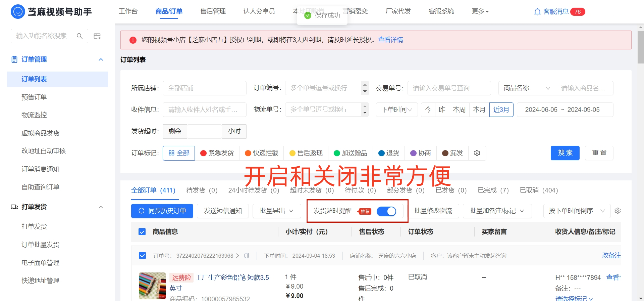The height and width of the screenshot is (301, 644).
Task: Open the 更多 menu dropdown
Action: click(x=480, y=11)
